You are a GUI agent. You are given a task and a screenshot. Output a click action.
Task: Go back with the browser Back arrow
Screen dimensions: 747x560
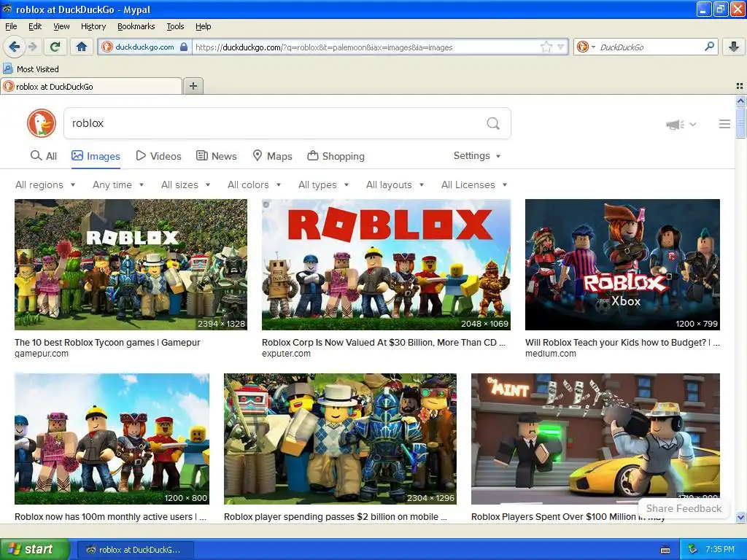click(14, 47)
